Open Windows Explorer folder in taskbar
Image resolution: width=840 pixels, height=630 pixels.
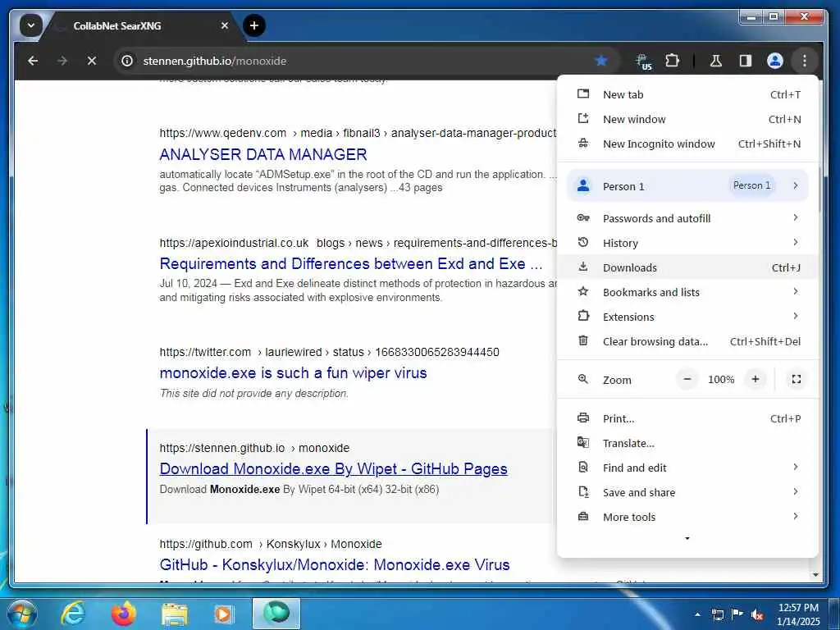click(175, 614)
